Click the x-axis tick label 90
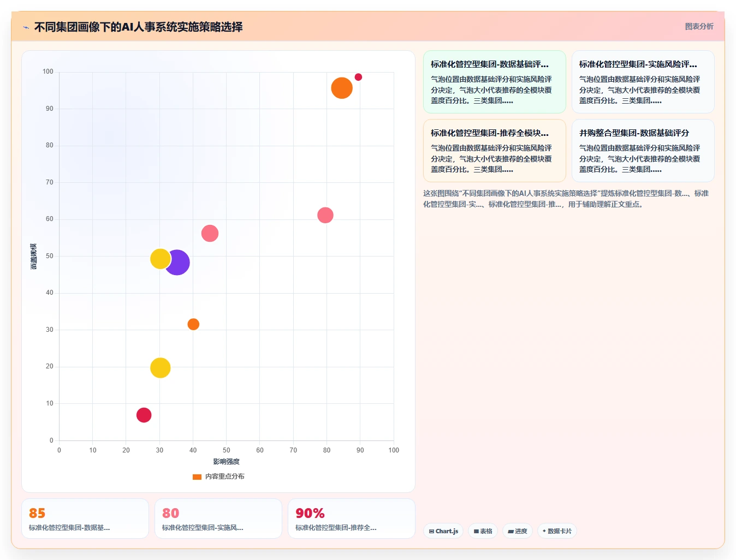This screenshot has width=736, height=560. coord(360,450)
